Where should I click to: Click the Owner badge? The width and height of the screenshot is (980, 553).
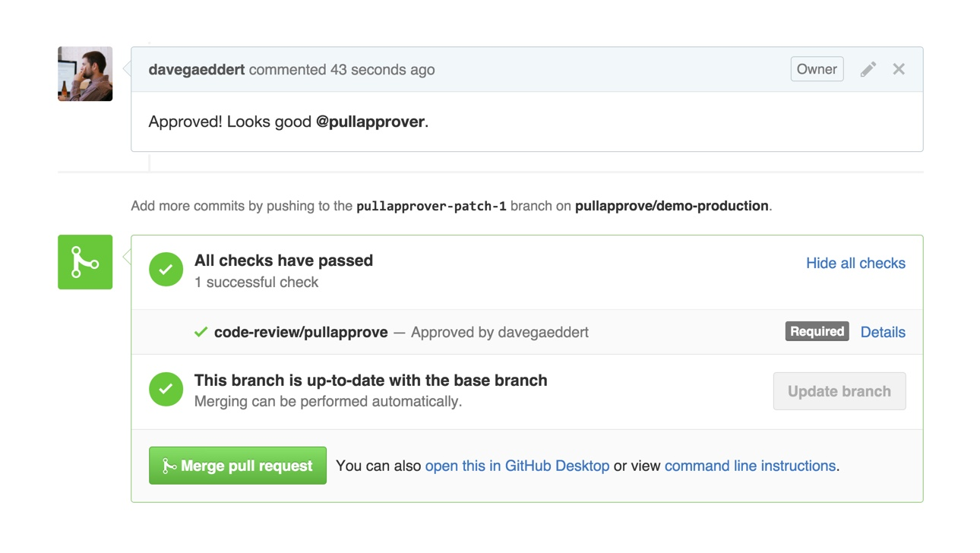click(817, 69)
